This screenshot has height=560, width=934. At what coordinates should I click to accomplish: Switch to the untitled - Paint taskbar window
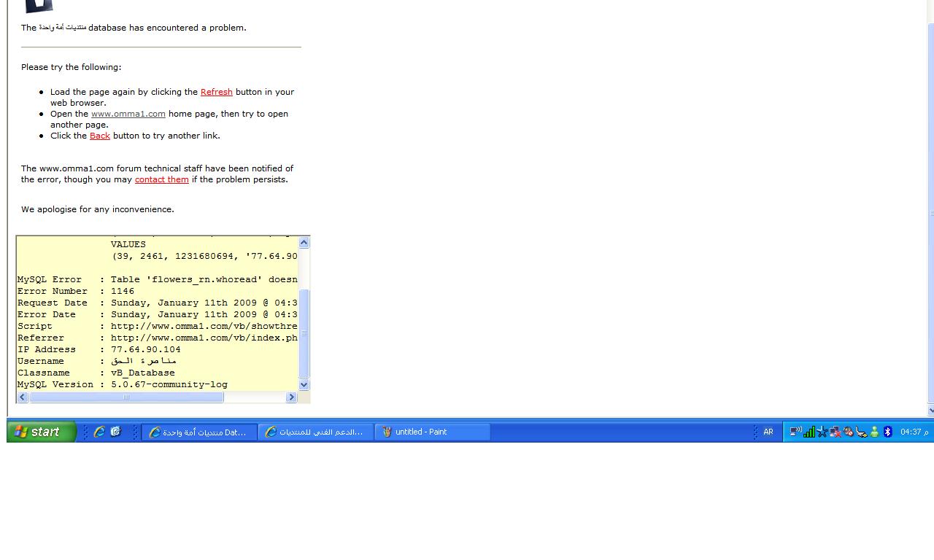click(432, 432)
